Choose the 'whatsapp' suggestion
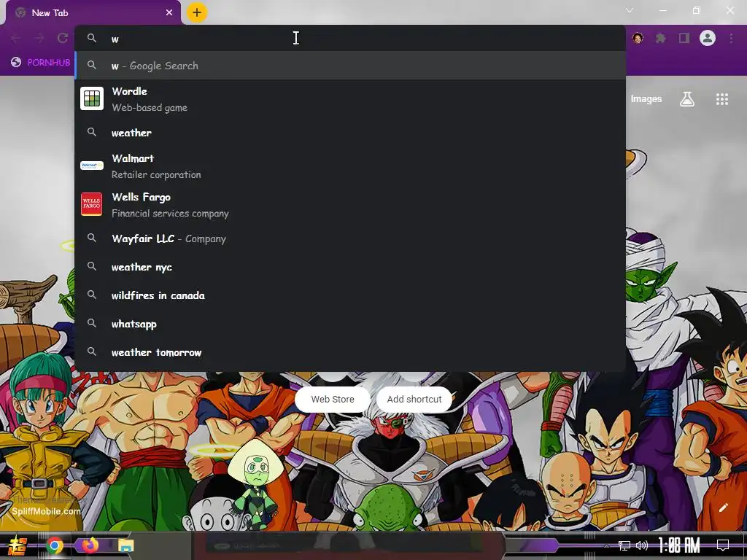This screenshot has height=560, width=747. coord(349,324)
